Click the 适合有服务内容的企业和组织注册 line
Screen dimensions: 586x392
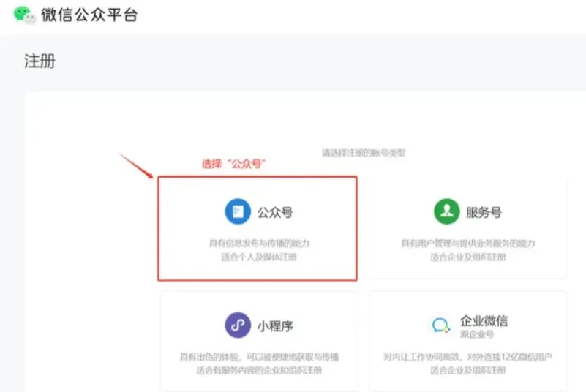pyautogui.click(x=259, y=370)
